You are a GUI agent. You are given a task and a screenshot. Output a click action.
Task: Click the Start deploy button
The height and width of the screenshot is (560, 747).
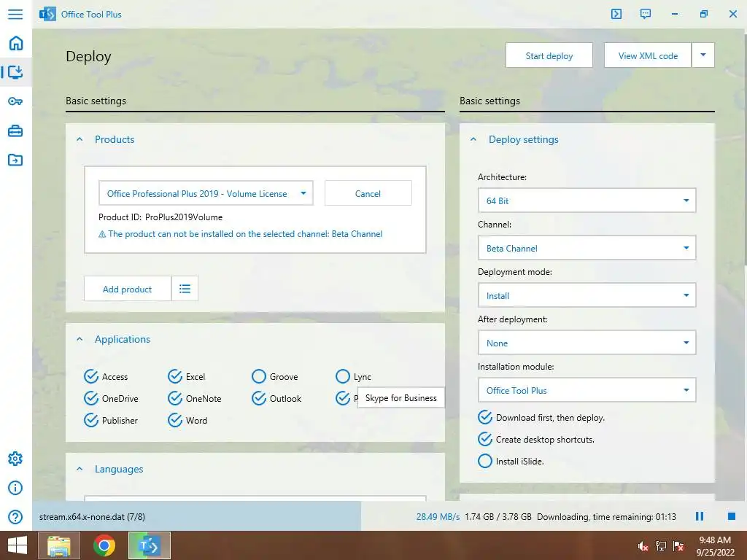(x=549, y=55)
